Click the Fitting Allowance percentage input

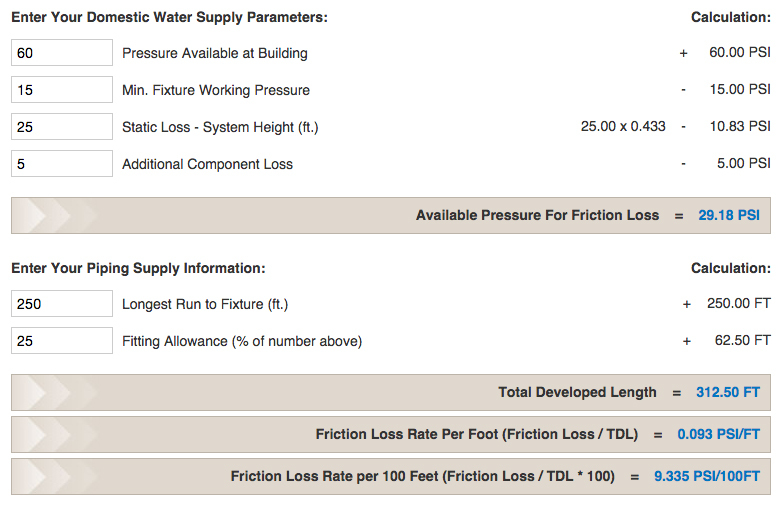pos(62,341)
